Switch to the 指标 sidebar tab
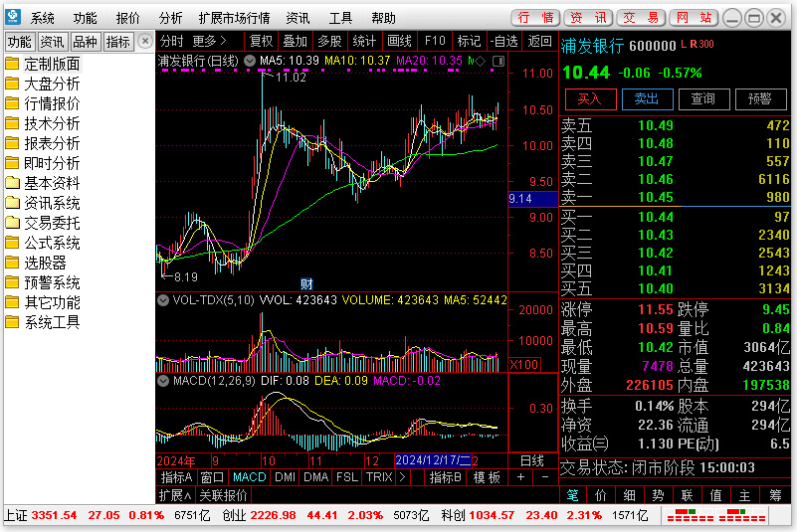The height and width of the screenshot is (532, 797). tap(118, 42)
